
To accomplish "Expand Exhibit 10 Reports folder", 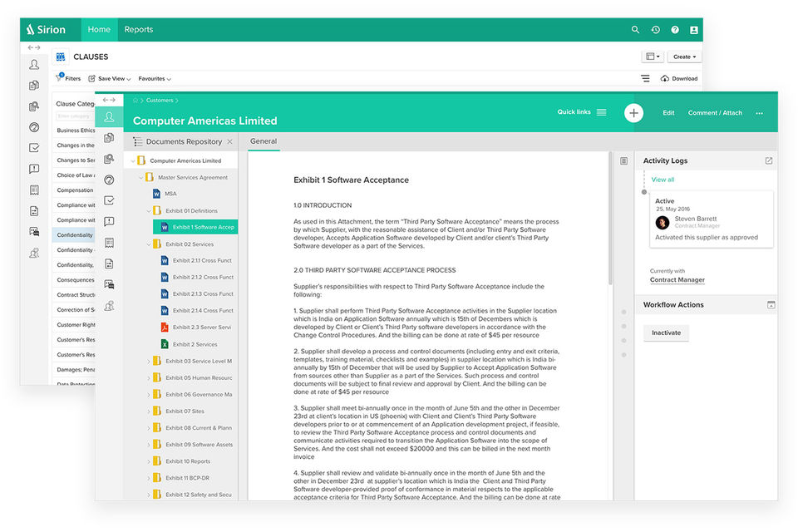I will coord(149,461).
